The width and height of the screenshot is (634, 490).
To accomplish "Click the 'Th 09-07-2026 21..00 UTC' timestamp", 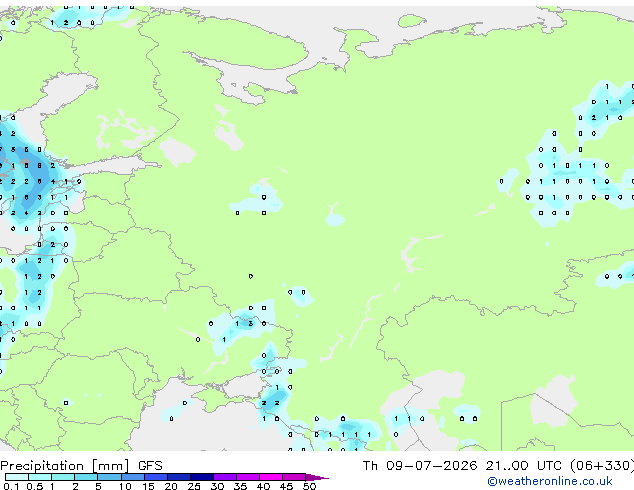I will click(x=463, y=466).
